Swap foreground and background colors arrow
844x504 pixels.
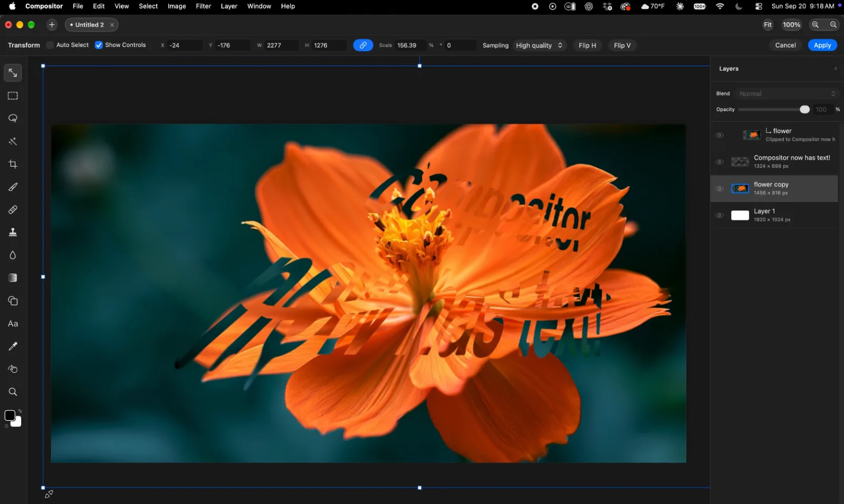pos(20,411)
